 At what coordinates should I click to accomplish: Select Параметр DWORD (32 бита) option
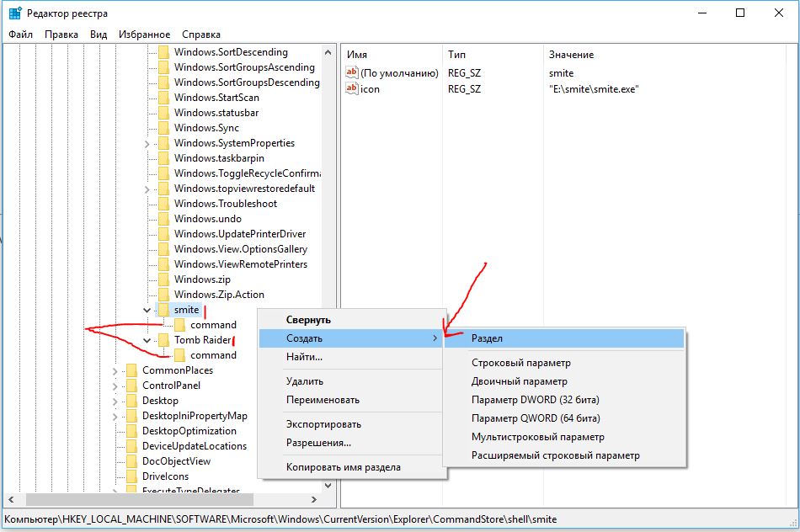535,400
